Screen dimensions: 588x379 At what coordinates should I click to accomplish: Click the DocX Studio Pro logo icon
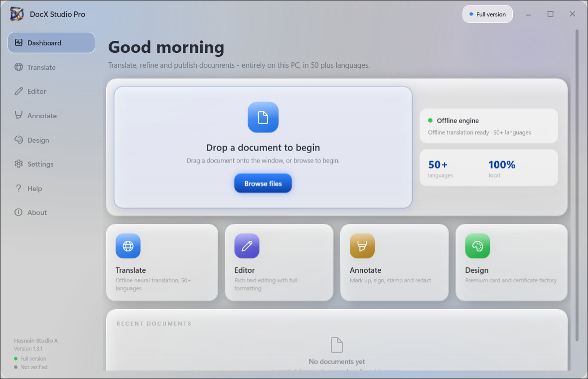(17, 14)
